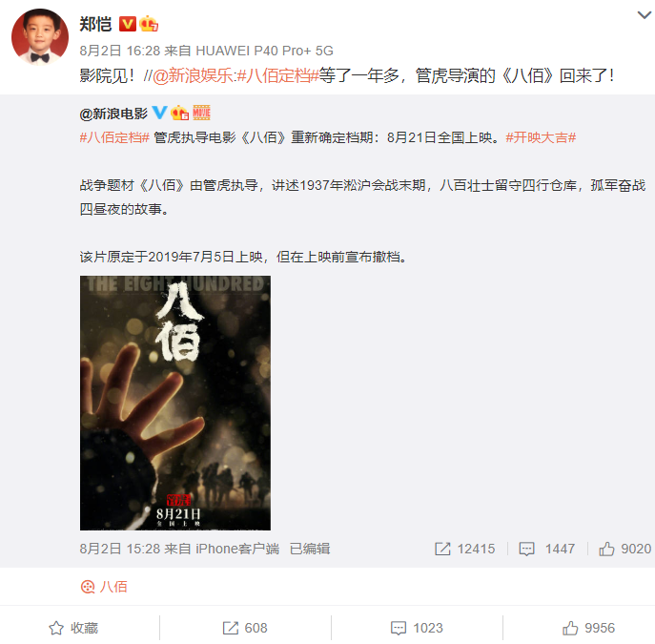Viewport: 655px width, 644px height.
Task: Open comments showing 1023
Action: tap(417, 628)
